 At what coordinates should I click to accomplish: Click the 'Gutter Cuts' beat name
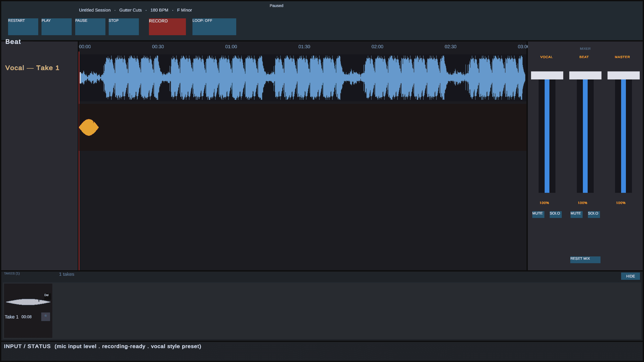point(130,10)
